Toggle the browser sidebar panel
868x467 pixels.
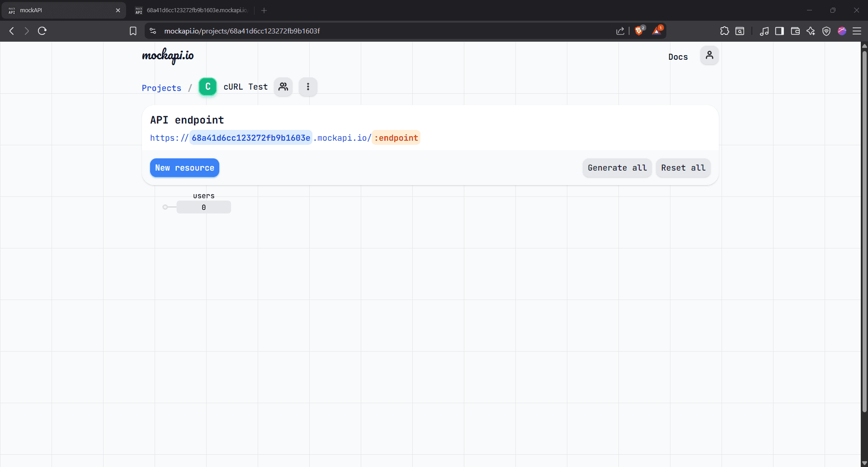(779, 31)
